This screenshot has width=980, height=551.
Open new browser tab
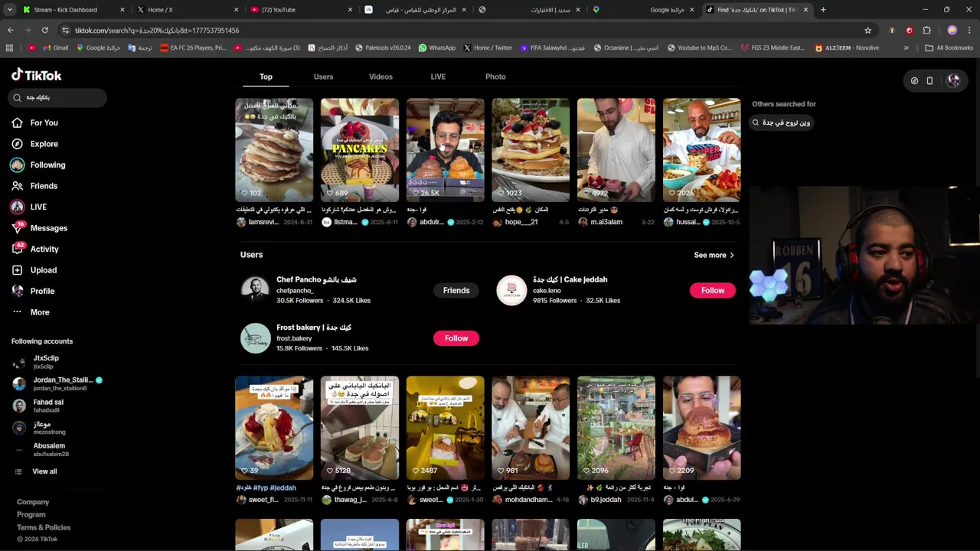pyautogui.click(x=823, y=10)
